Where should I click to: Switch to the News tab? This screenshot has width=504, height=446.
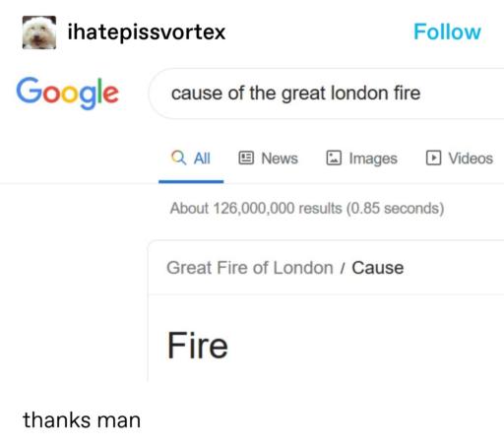pos(268,159)
